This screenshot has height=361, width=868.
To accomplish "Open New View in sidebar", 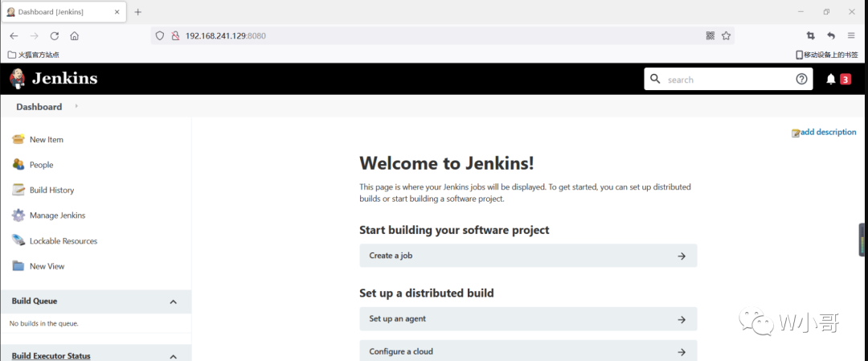I will click(x=47, y=266).
